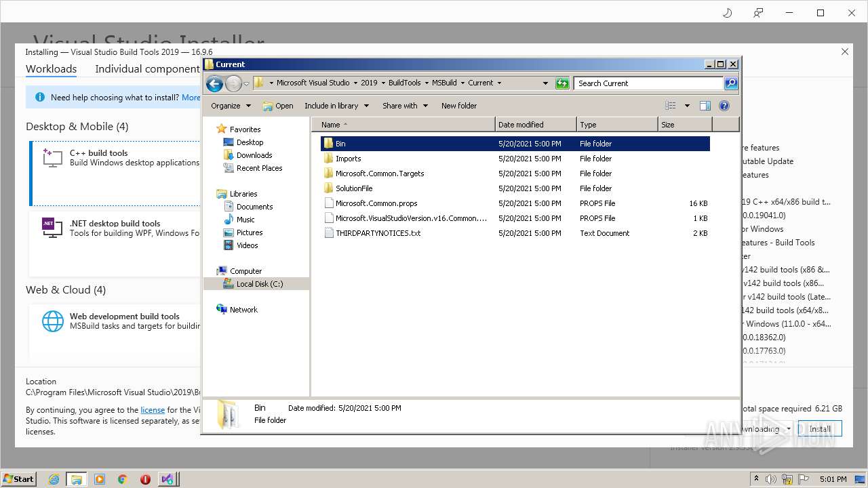Select Network in the navigation pane
The width and height of the screenshot is (868, 488).
tap(243, 310)
